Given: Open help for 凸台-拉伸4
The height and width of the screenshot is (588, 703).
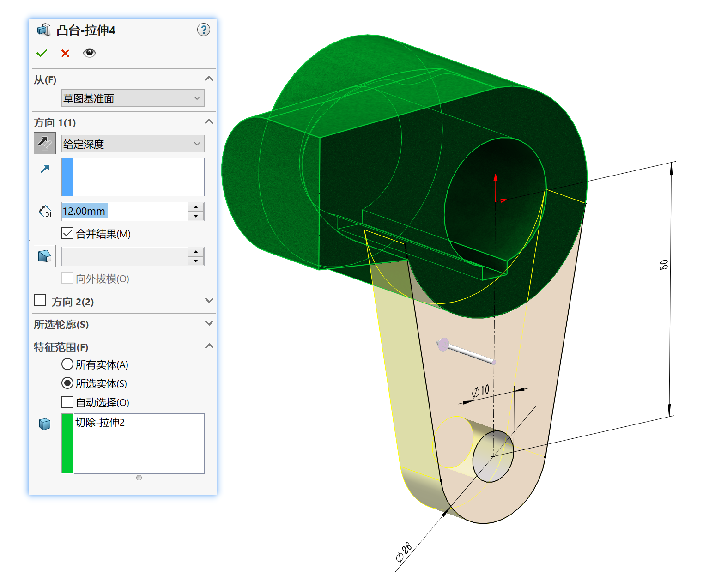Looking at the screenshot, I should (x=204, y=30).
